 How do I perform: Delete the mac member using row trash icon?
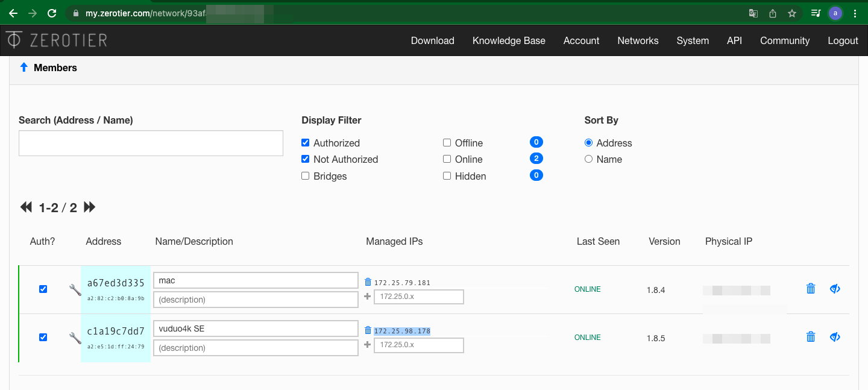point(811,289)
